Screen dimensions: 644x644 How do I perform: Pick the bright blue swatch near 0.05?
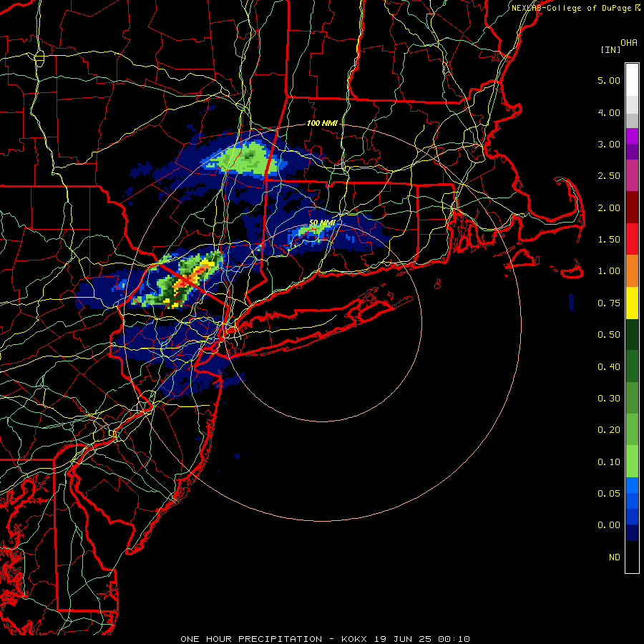(632, 485)
